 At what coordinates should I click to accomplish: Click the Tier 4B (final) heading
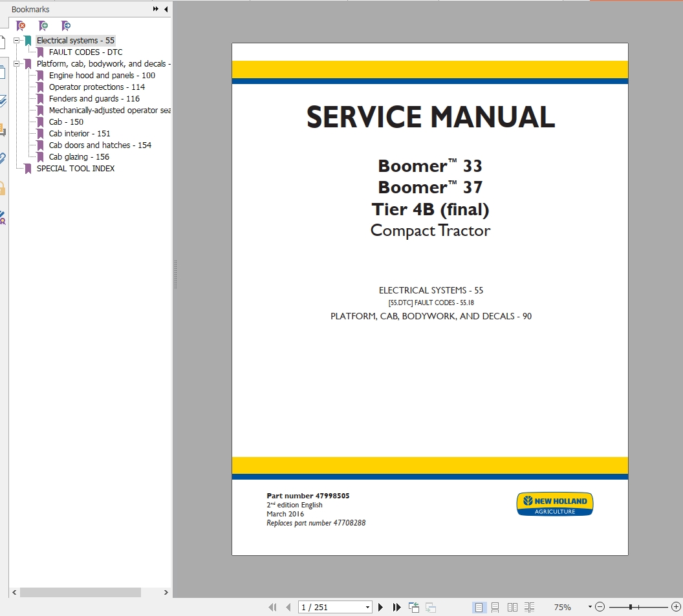click(430, 209)
